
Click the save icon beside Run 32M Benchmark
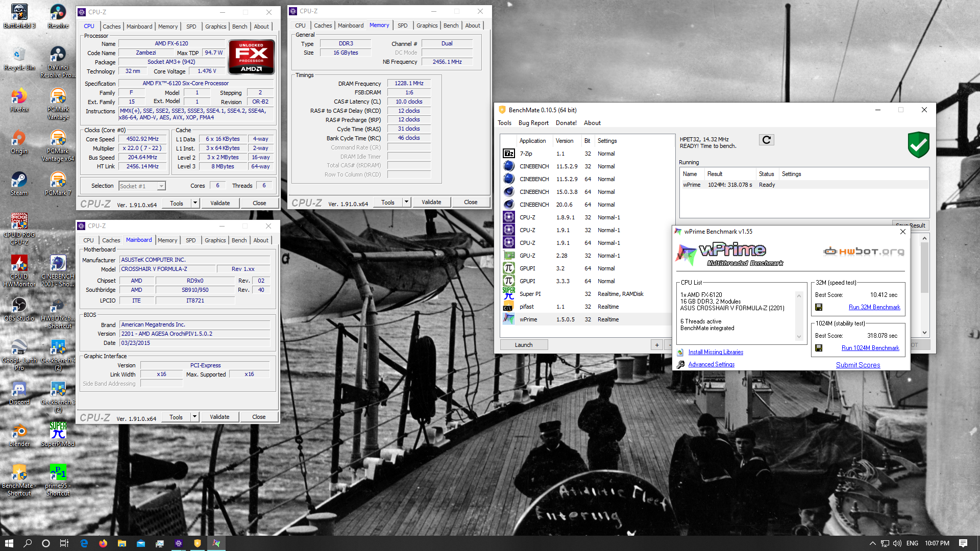coord(819,307)
